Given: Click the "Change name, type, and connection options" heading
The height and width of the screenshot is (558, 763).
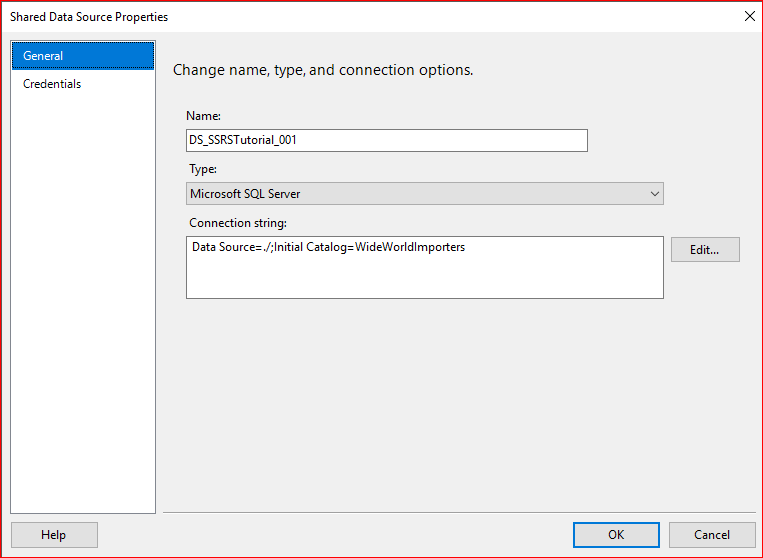Looking at the screenshot, I should 323,70.
